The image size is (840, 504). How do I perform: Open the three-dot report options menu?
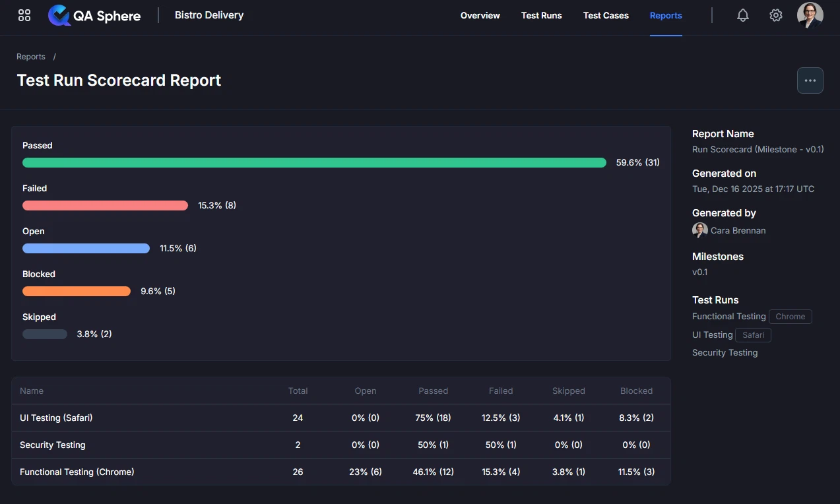pyautogui.click(x=810, y=80)
